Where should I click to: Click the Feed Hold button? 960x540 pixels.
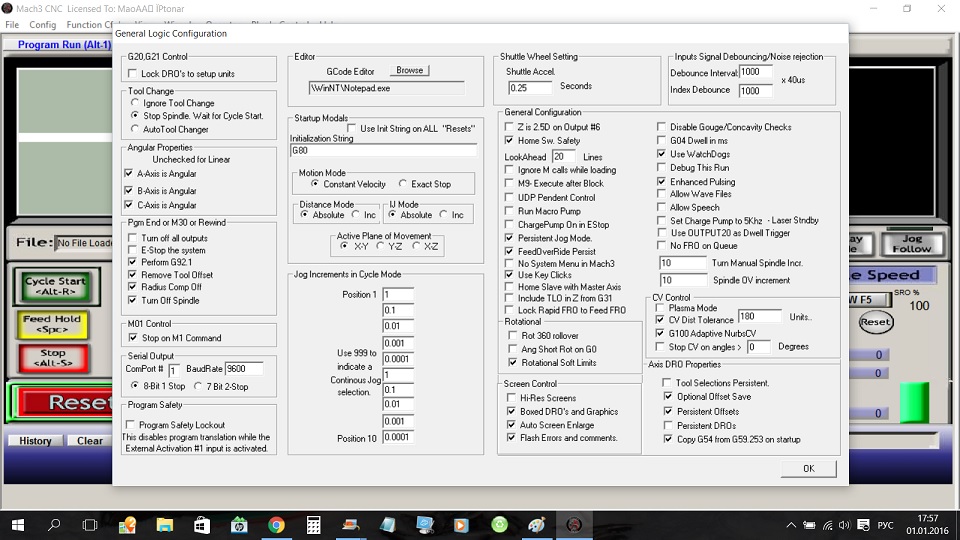[53, 324]
